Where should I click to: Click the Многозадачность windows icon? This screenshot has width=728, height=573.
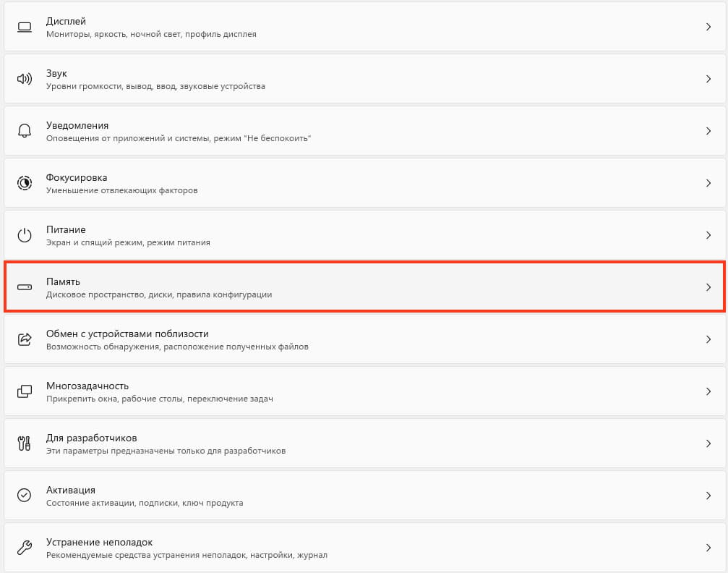pyautogui.click(x=25, y=391)
